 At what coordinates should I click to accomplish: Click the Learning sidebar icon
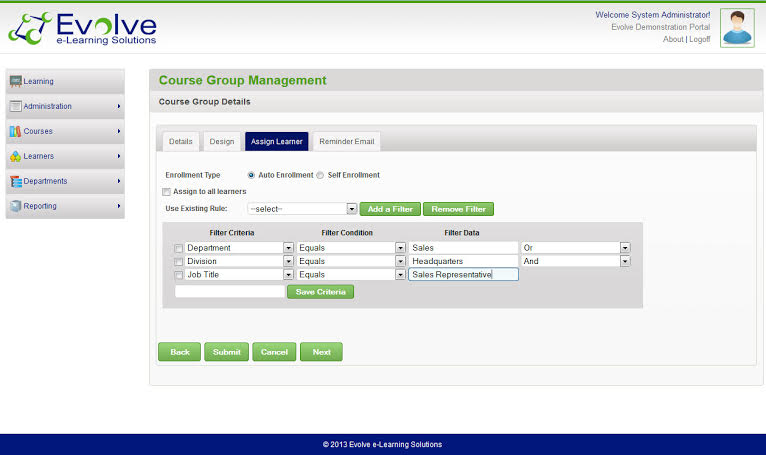click(16, 81)
